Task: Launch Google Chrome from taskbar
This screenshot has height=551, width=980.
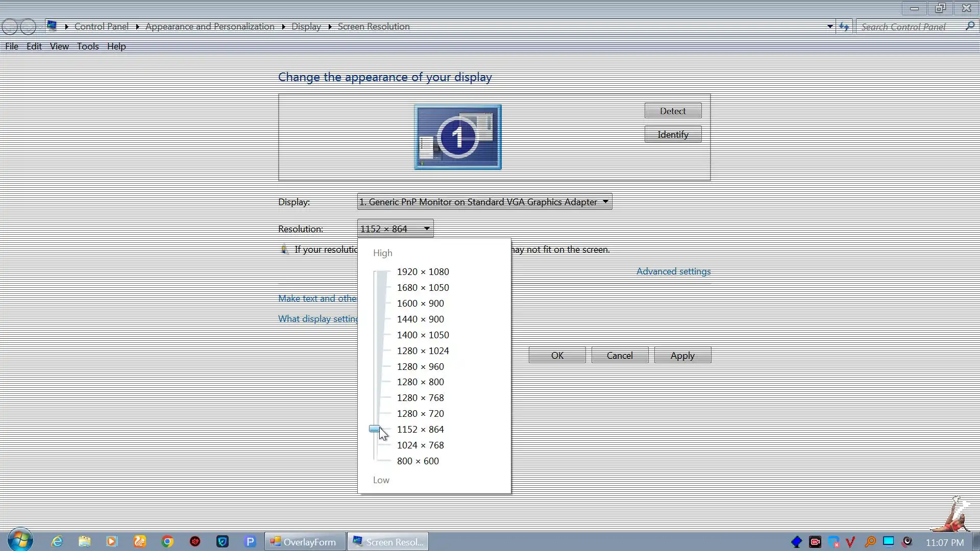Action: tap(167, 541)
